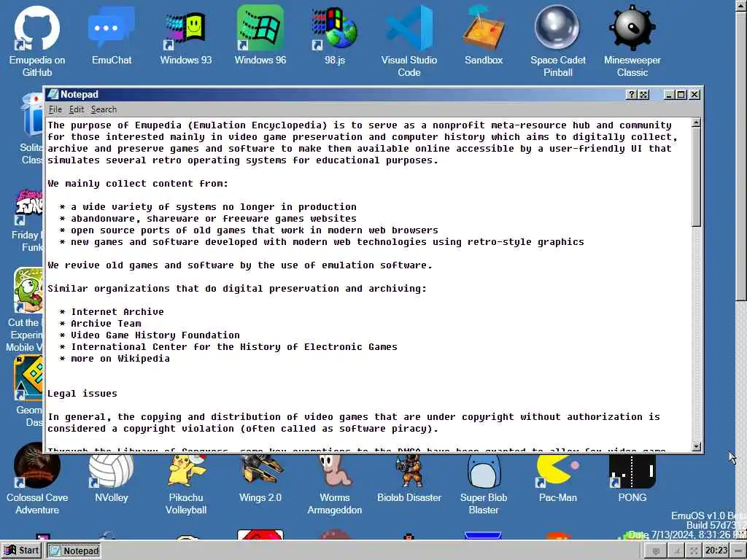Open Space Cadet Pinball
Viewport: 747px width, 560px height.
click(558, 41)
